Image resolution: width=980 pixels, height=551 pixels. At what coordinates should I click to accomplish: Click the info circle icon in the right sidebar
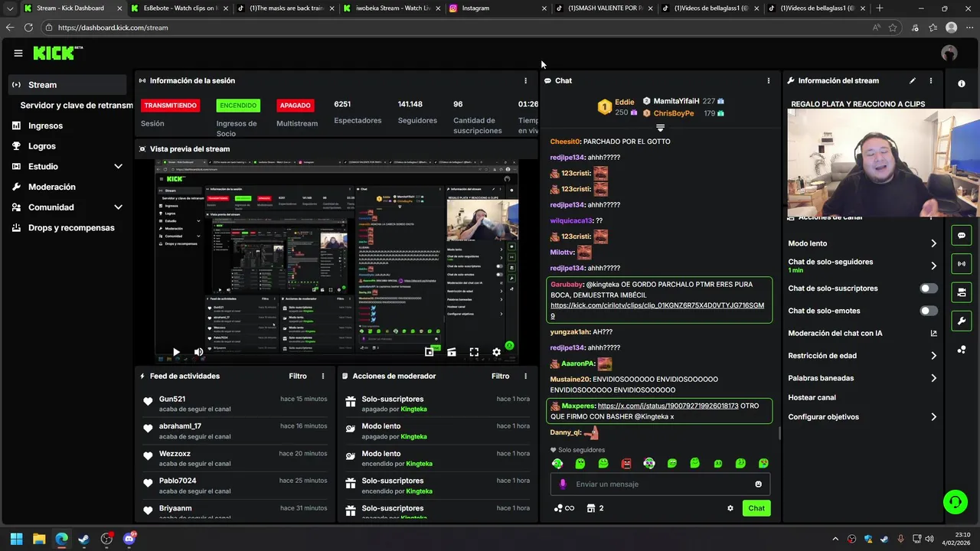(962, 83)
